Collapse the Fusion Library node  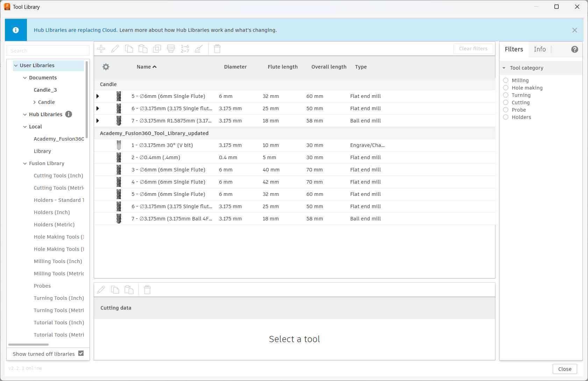[x=25, y=163]
